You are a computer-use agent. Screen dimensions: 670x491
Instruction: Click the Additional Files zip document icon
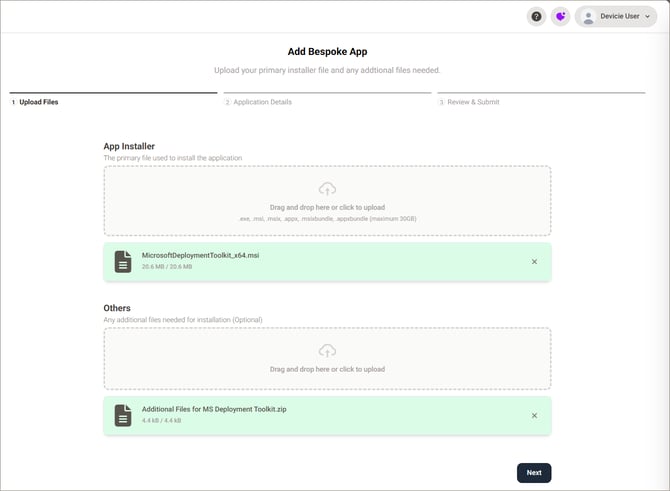pos(122,415)
